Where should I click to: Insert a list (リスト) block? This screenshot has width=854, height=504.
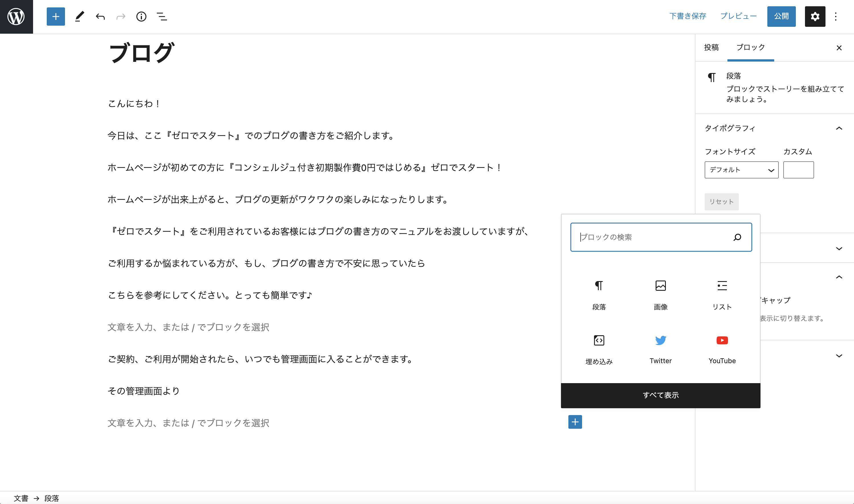pos(722,294)
